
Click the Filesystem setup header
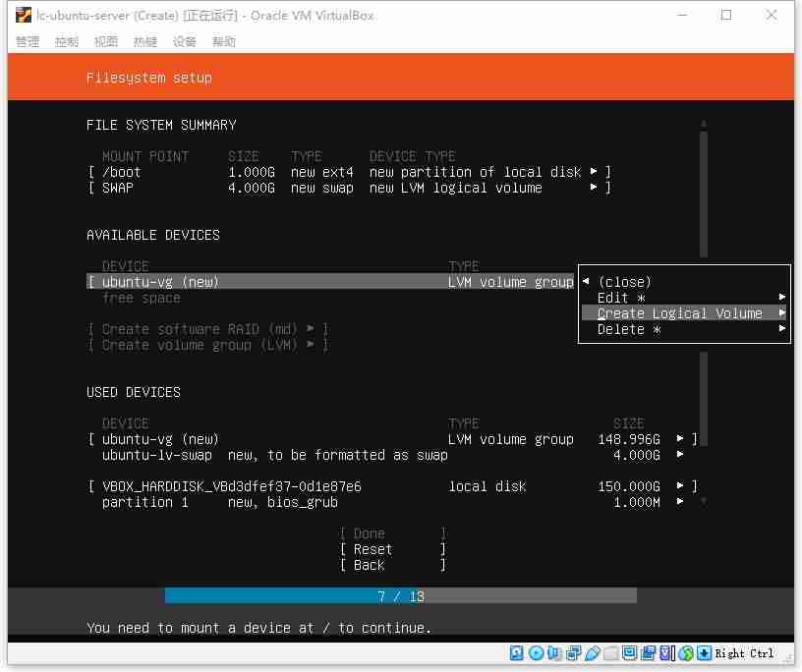[148, 78]
